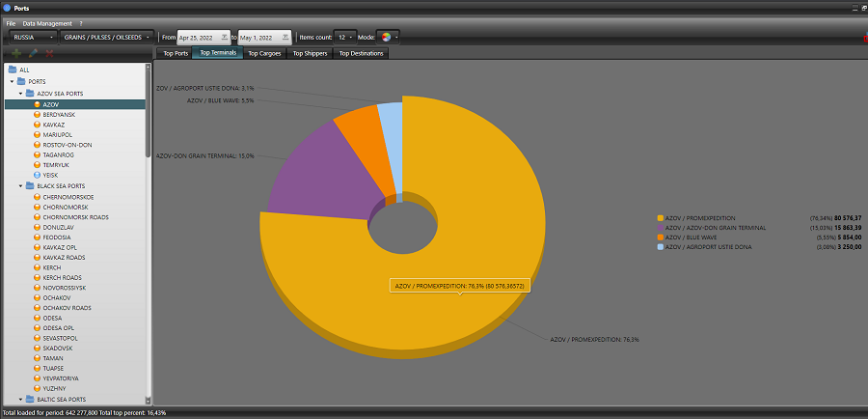Select the ALL folder icon
Viewport: 868px width, 419px height.
13,70
